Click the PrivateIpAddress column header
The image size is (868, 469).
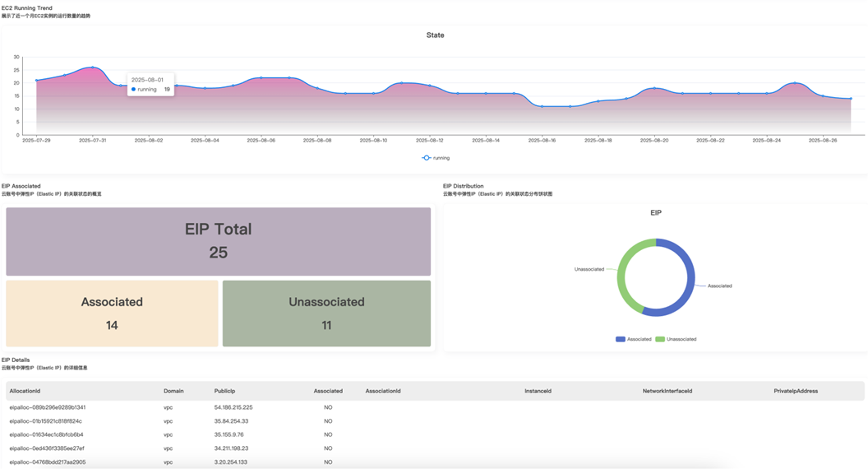click(x=795, y=391)
